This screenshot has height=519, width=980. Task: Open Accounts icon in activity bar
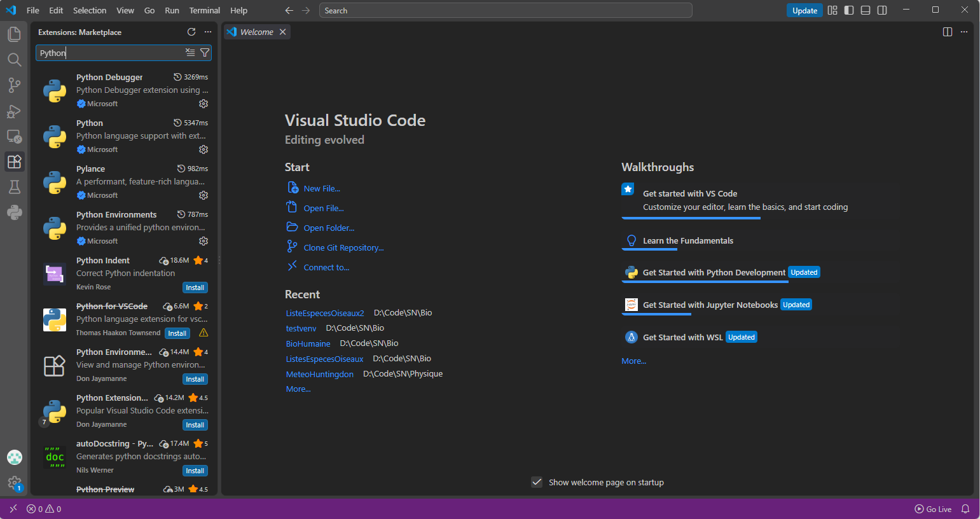[15, 457]
